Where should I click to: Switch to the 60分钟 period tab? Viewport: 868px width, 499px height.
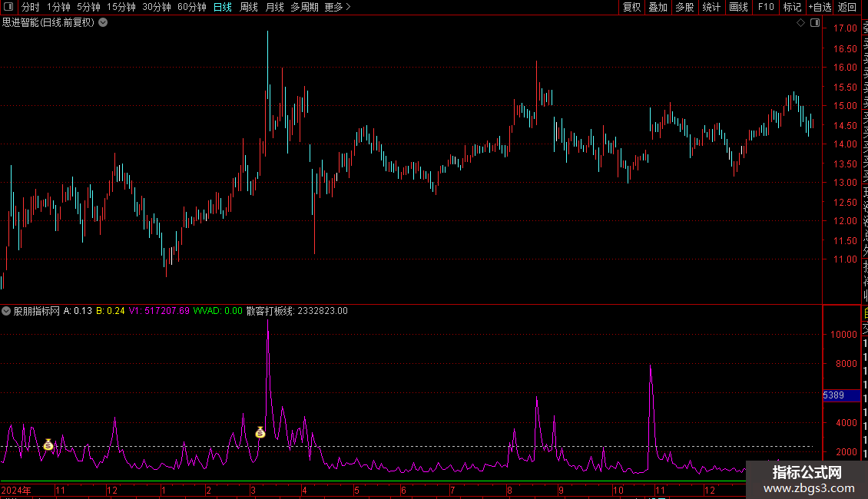click(x=191, y=7)
